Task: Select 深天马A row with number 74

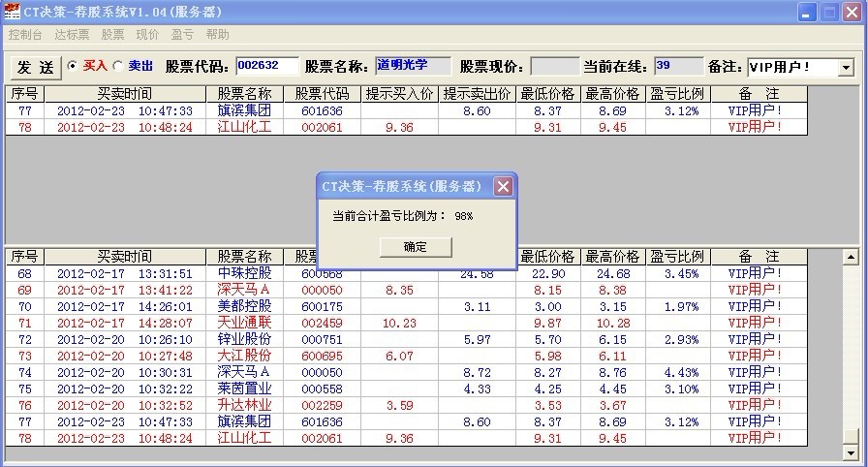Action: coord(406,372)
